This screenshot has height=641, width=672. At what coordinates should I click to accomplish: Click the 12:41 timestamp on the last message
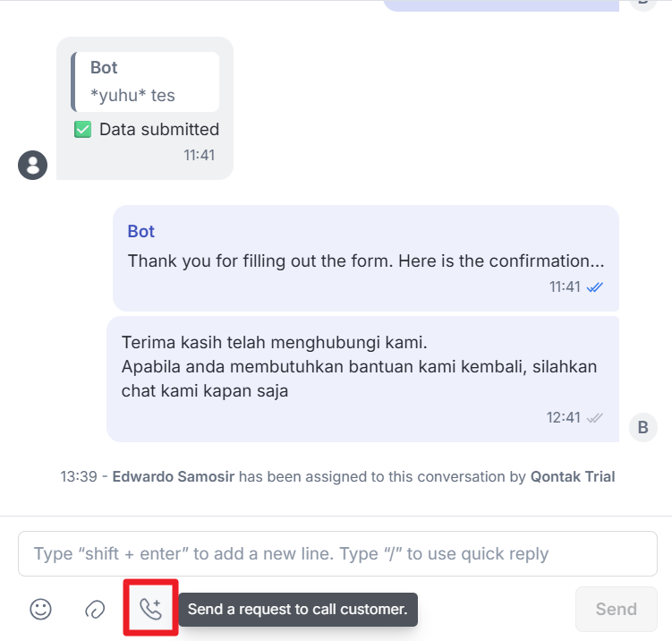[x=563, y=417]
